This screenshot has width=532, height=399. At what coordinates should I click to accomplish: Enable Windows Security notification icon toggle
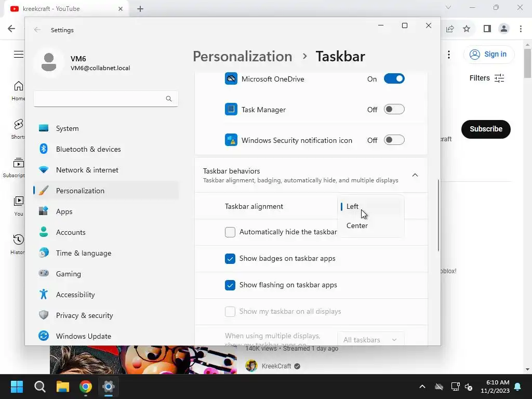[394, 140]
